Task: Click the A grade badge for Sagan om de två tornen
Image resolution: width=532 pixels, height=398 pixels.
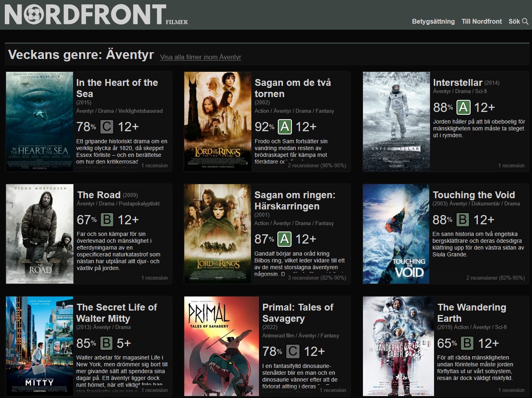Action: [285, 127]
